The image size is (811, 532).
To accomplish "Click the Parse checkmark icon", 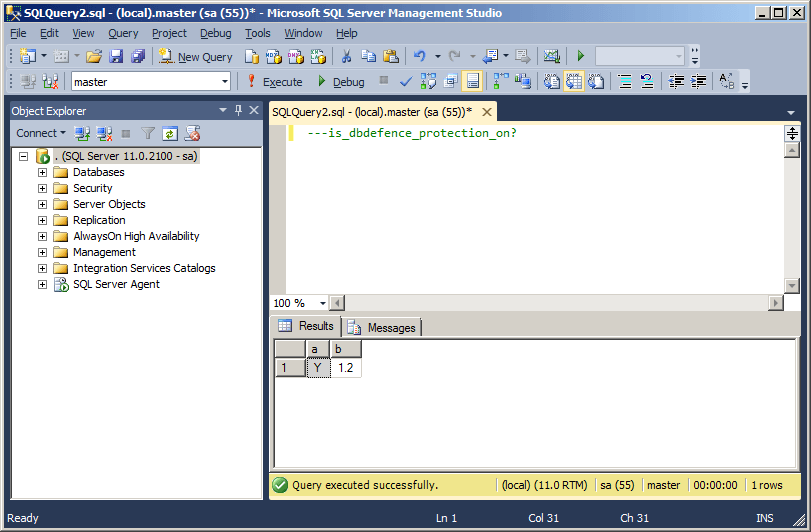I will coord(406,82).
